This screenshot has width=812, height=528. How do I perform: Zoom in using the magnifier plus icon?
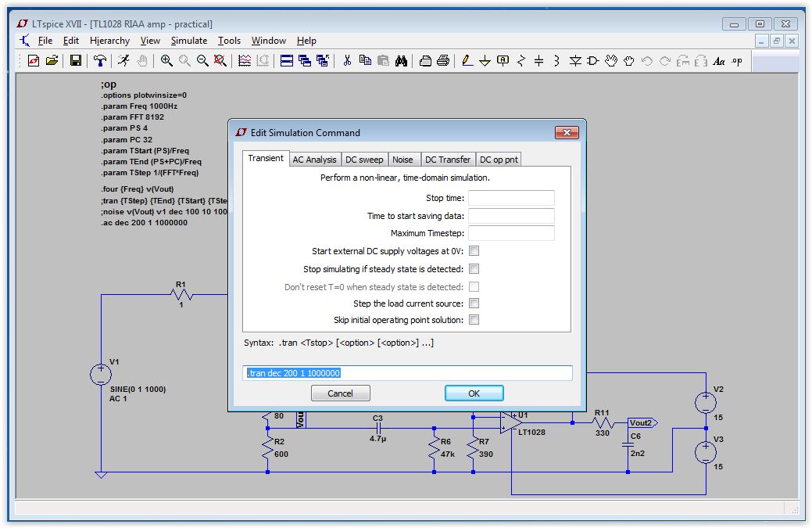[166, 61]
